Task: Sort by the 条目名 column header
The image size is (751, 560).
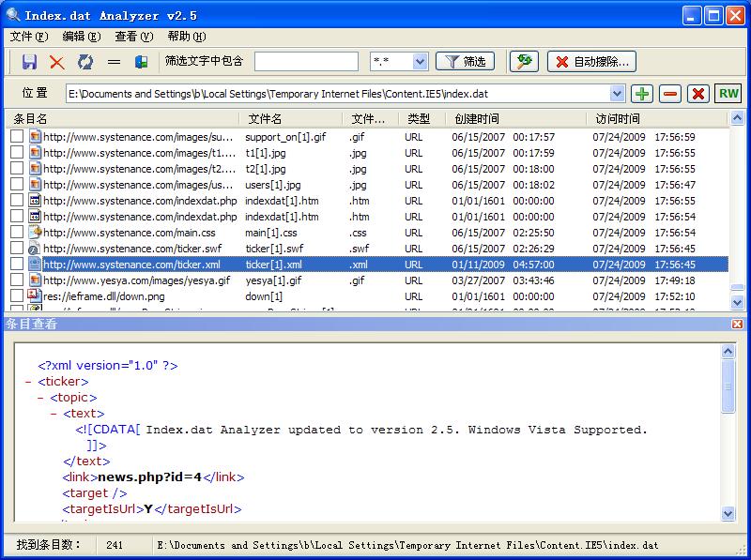Action: click(122, 119)
